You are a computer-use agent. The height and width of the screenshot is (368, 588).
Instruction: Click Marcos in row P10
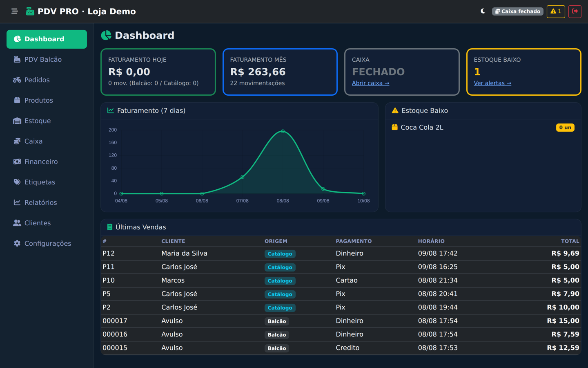point(173,280)
